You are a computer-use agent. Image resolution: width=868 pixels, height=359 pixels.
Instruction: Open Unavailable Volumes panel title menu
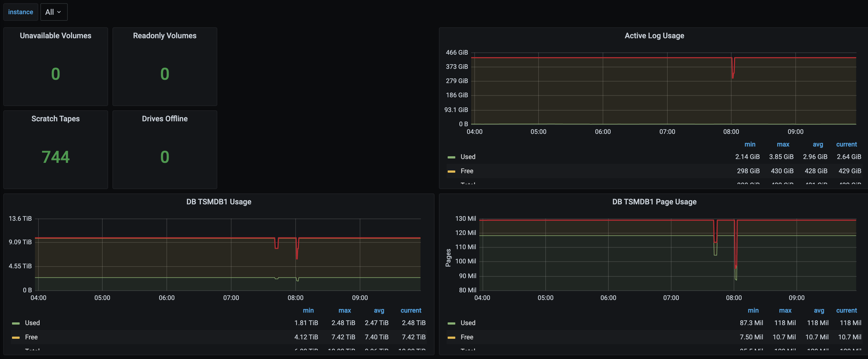click(x=56, y=36)
